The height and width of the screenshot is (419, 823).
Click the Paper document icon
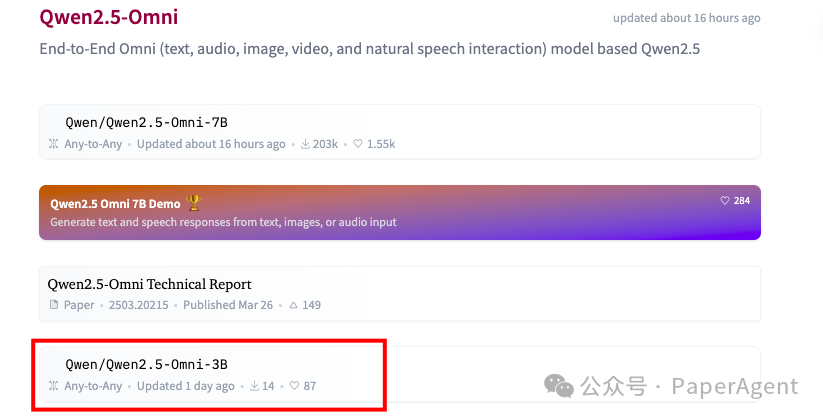click(x=54, y=305)
